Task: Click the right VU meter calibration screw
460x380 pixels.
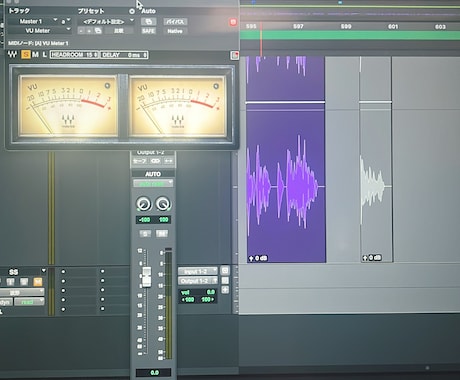Action: coord(216,86)
